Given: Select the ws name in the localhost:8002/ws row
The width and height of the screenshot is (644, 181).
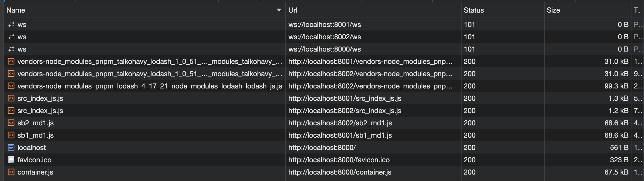Looking at the screenshot, I should click(x=22, y=37).
